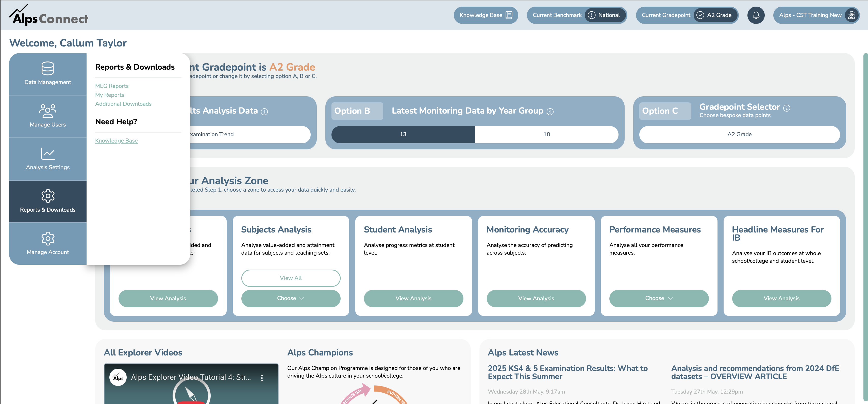
Task: Click the Manage Account gear icon
Action: (47, 238)
